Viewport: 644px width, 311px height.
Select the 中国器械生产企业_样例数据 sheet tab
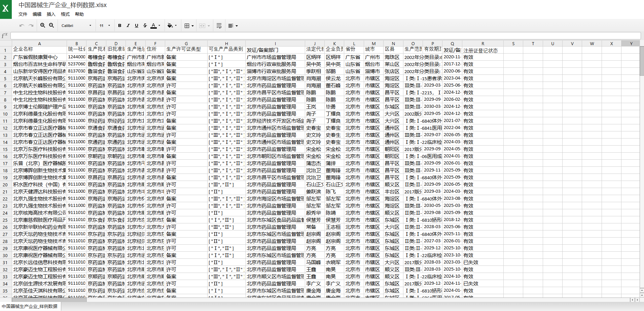tap(30, 306)
